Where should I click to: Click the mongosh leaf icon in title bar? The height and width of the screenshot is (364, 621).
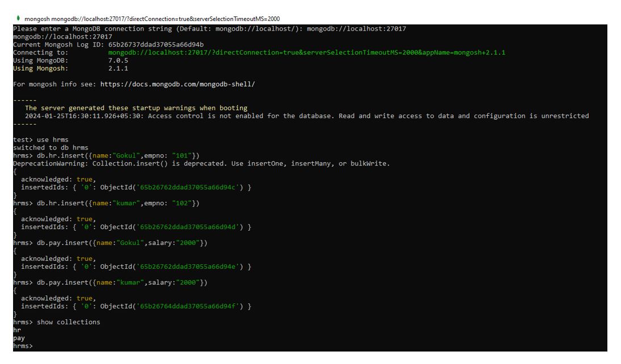coord(19,19)
